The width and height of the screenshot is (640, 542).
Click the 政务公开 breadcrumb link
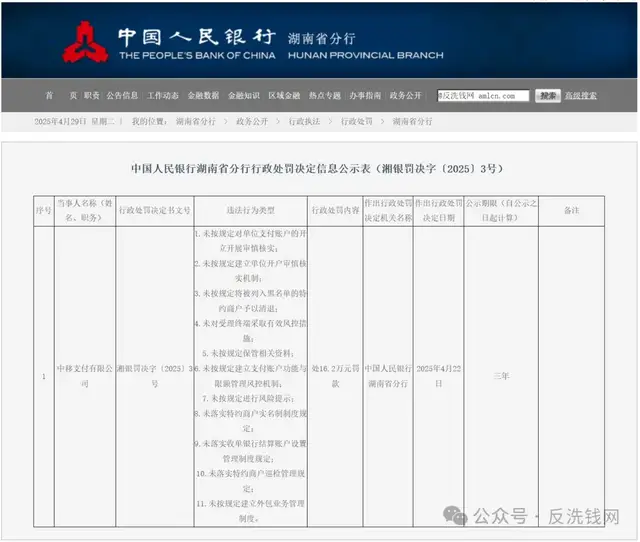pos(252,121)
